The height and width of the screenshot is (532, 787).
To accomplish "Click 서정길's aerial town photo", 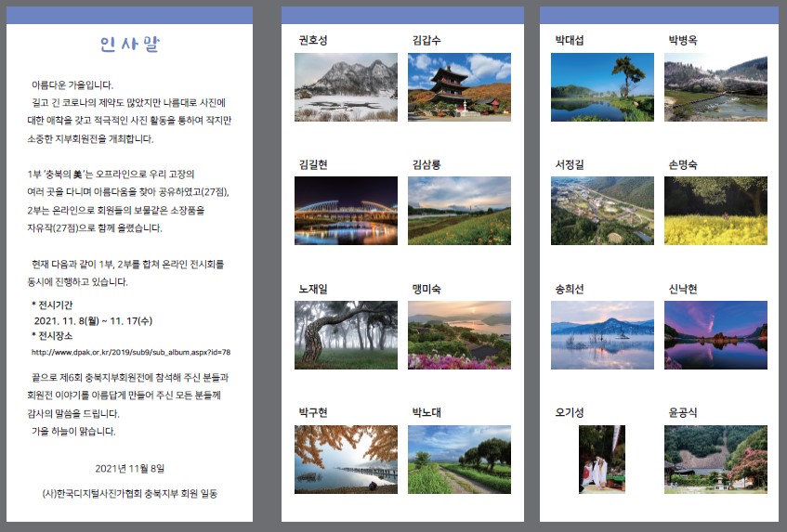I will pyautogui.click(x=602, y=211).
